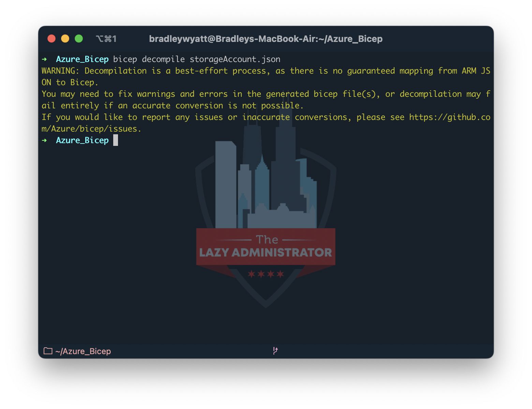
Task: Click the 'm/Azure/bicep/issues.' link continuation
Action: [91, 129]
